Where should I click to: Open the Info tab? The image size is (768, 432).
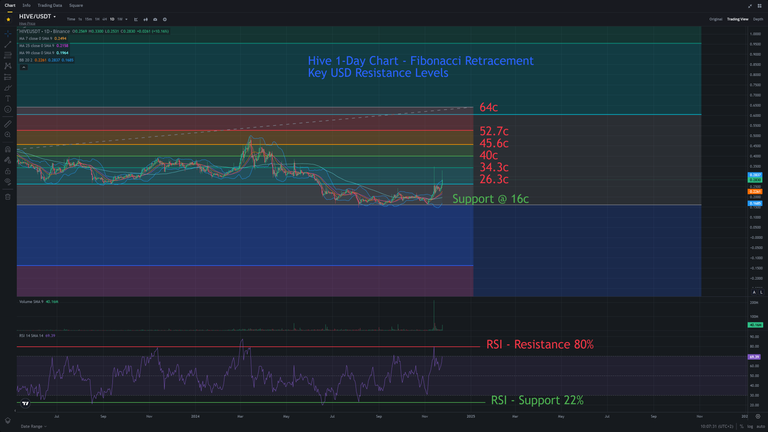pyautogui.click(x=26, y=5)
